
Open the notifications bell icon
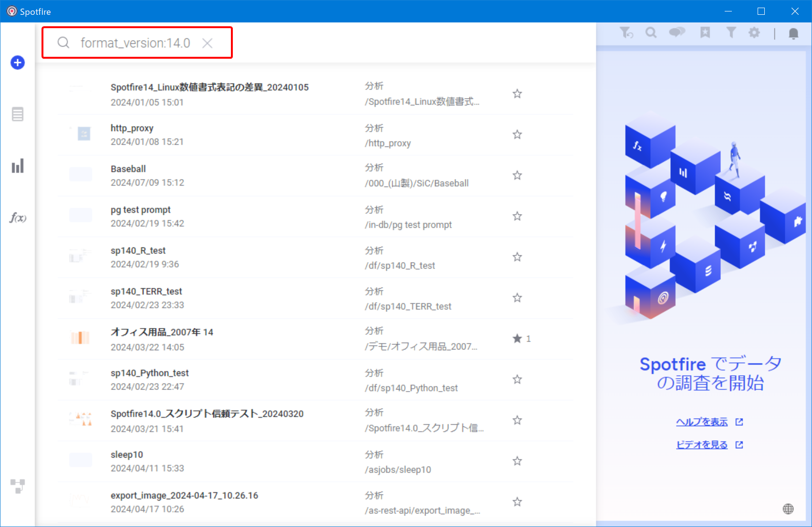coord(793,33)
